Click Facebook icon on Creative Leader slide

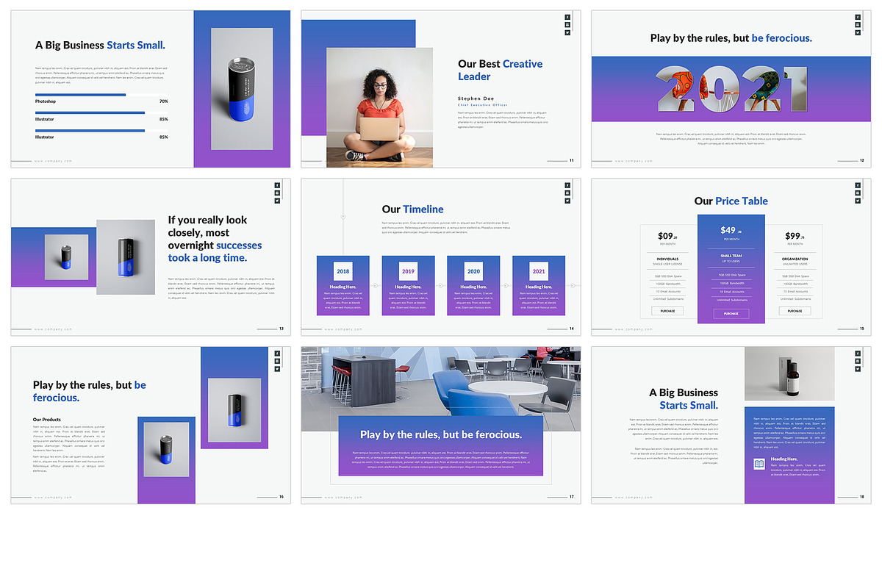click(567, 17)
